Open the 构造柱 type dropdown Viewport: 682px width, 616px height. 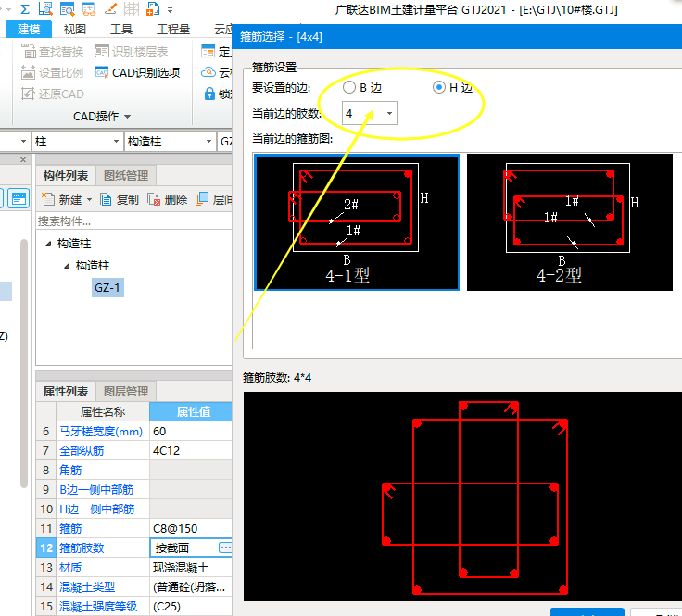[208, 142]
